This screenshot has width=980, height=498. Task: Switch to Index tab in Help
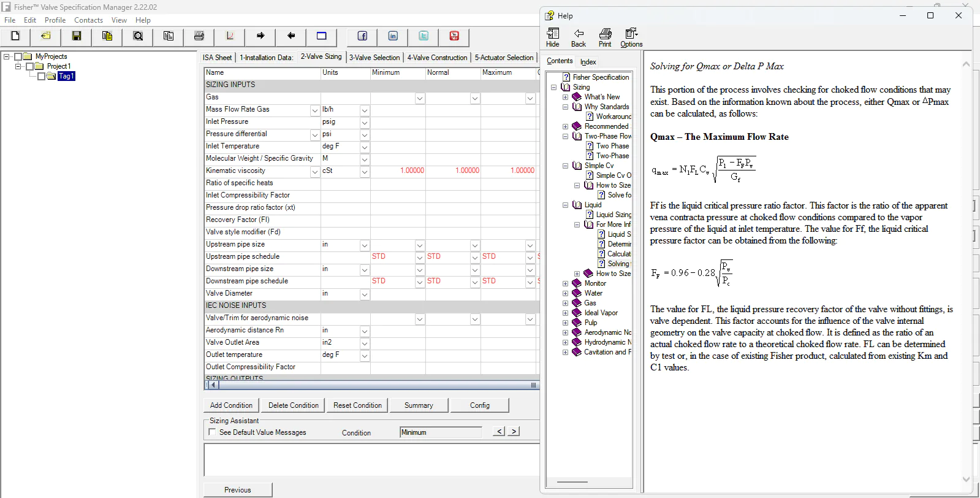point(588,62)
